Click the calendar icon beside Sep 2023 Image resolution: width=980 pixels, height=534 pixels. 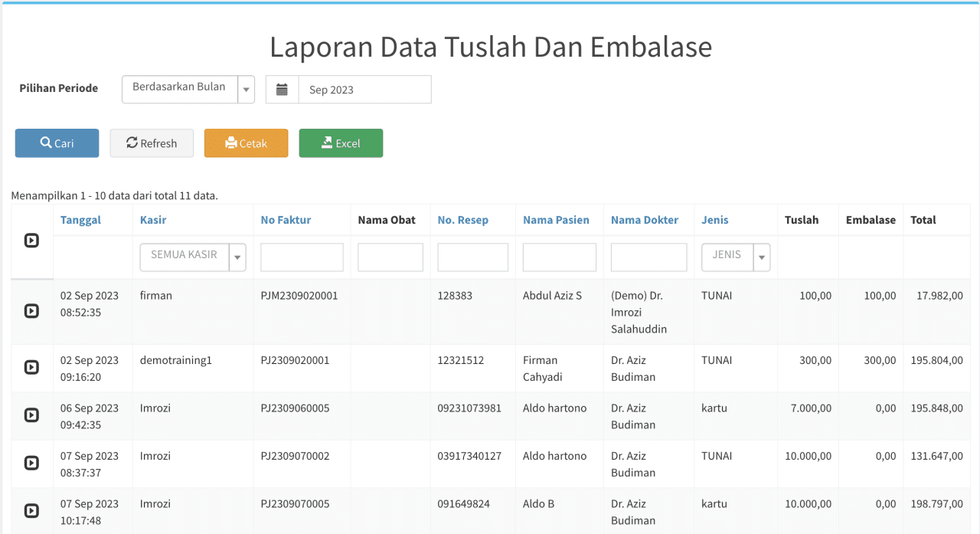tap(282, 90)
